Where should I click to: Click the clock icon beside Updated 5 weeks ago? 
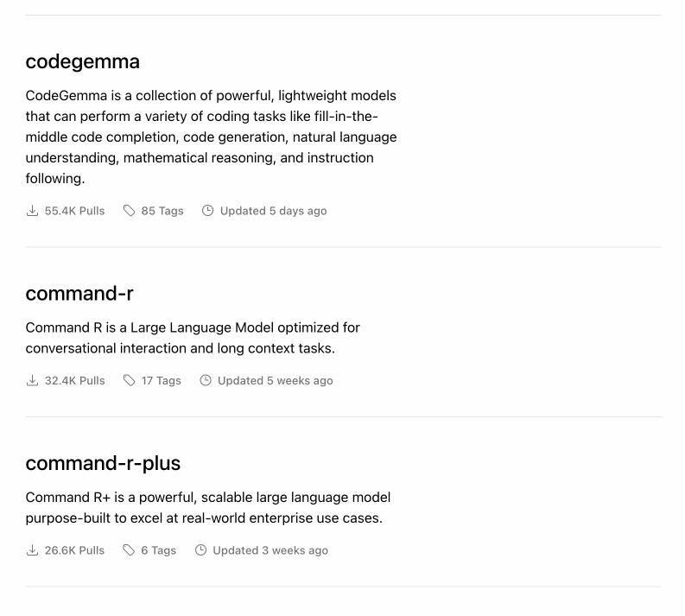click(206, 380)
